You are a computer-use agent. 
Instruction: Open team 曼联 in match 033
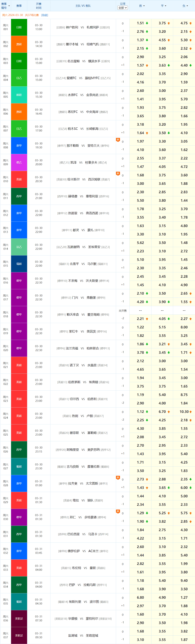(x=93, y=568)
